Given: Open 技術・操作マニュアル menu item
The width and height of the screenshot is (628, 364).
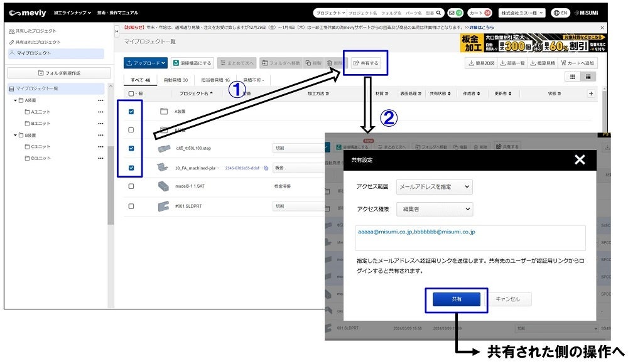Looking at the screenshot, I should tap(117, 13).
